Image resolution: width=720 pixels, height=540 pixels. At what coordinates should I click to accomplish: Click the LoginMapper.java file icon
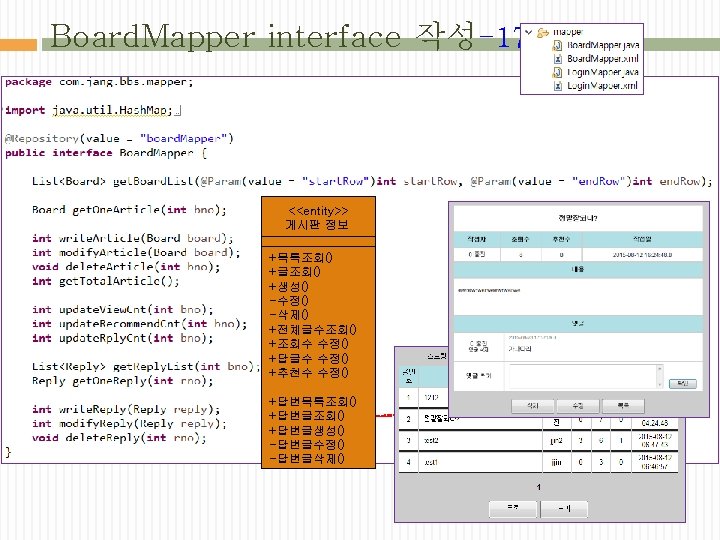[557, 72]
